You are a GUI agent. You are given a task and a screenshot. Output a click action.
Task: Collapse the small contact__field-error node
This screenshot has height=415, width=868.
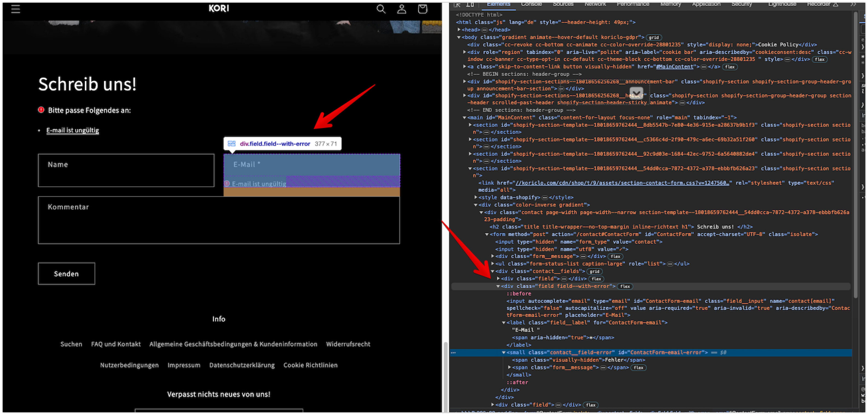(504, 353)
